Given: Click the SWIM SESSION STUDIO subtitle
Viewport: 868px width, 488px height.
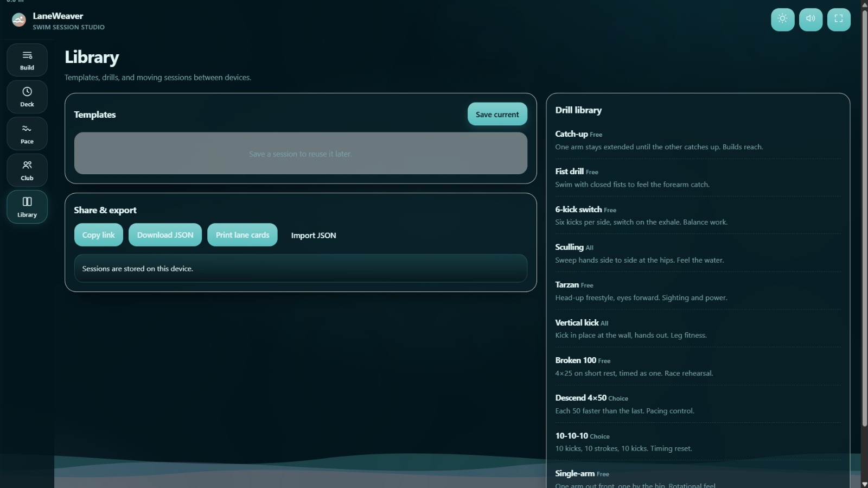Looking at the screenshot, I should coord(69,27).
